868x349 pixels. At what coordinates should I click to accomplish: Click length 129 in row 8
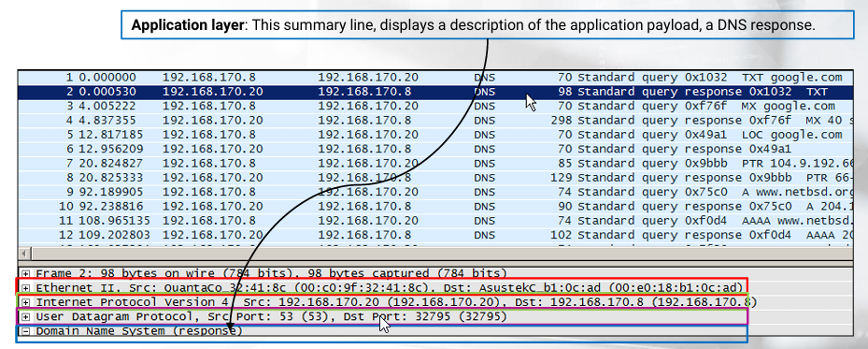562,178
